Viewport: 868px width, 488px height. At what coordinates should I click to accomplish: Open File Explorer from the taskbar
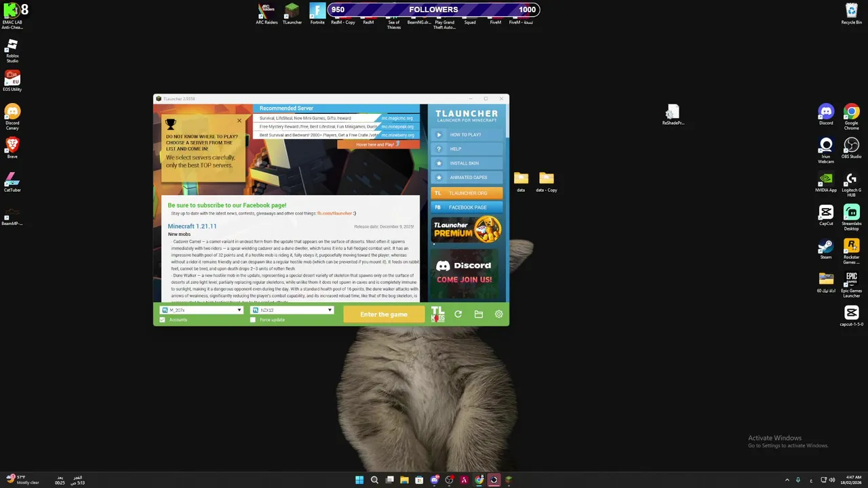tap(404, 480)
